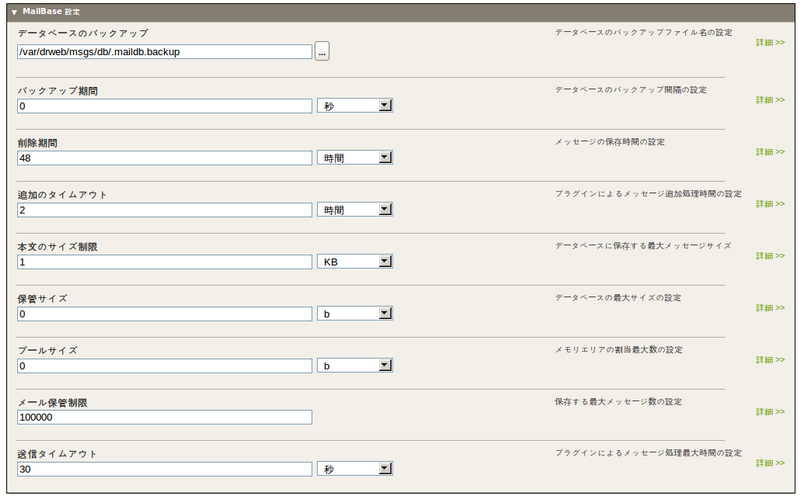Click the 保管サイズ label
The image size is (801, 496).
pos(42,298)
